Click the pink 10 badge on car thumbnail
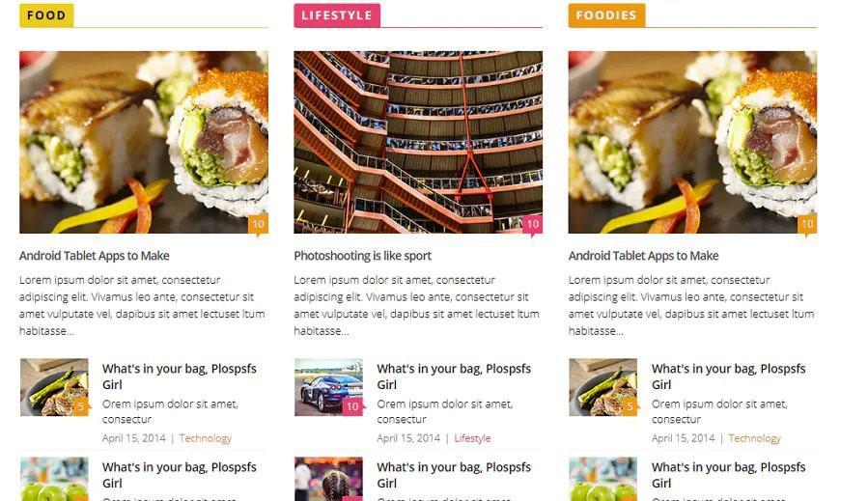Image resolution: width=868 pixels, height=501 pixels. click(353, 407)
